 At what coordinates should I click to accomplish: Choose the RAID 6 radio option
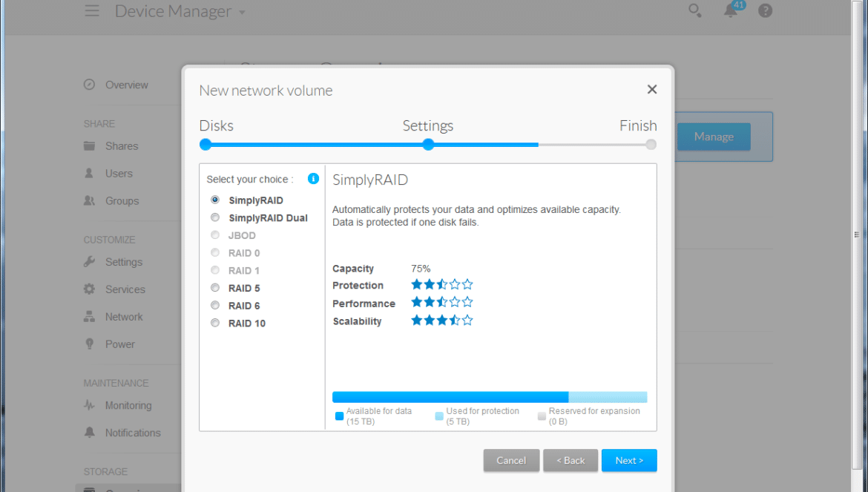click(x=215, y=306)
